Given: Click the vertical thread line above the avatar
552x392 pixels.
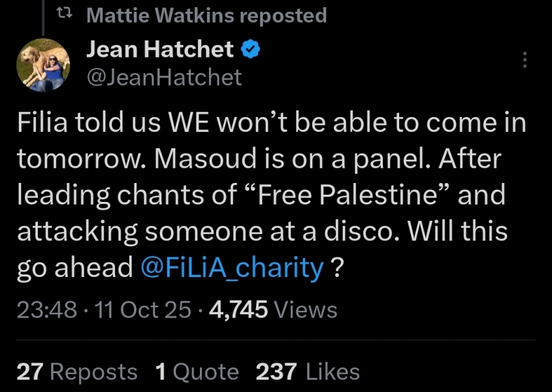Looking at the screenshot, I should [x=43, y=16].
